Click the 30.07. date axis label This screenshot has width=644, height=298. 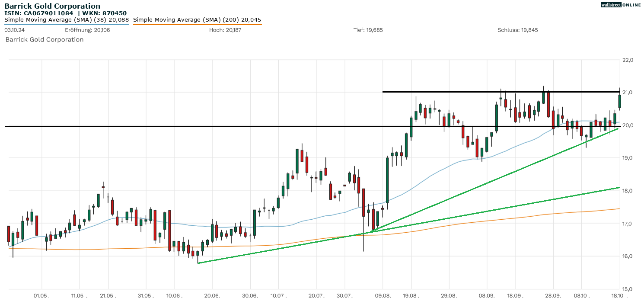[x=344, y=295]
